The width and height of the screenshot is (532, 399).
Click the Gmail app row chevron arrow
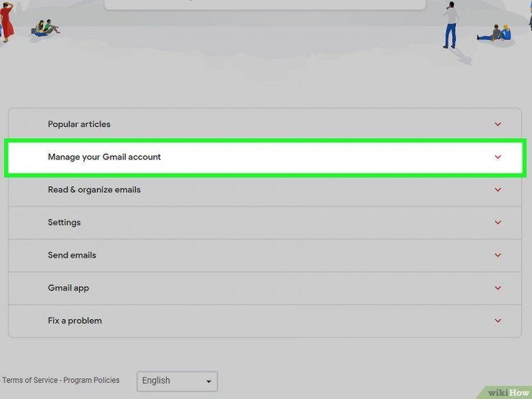click(497, 288)
